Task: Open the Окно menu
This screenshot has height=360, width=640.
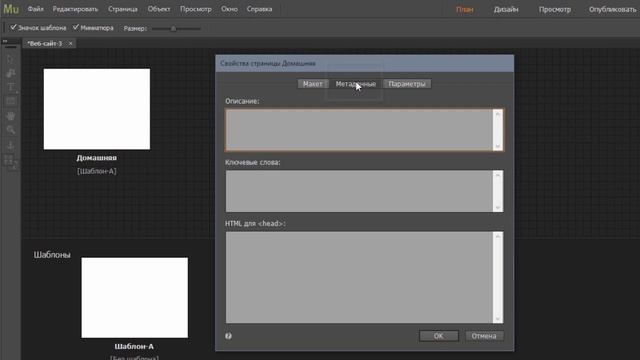Action: click(229, 9)
